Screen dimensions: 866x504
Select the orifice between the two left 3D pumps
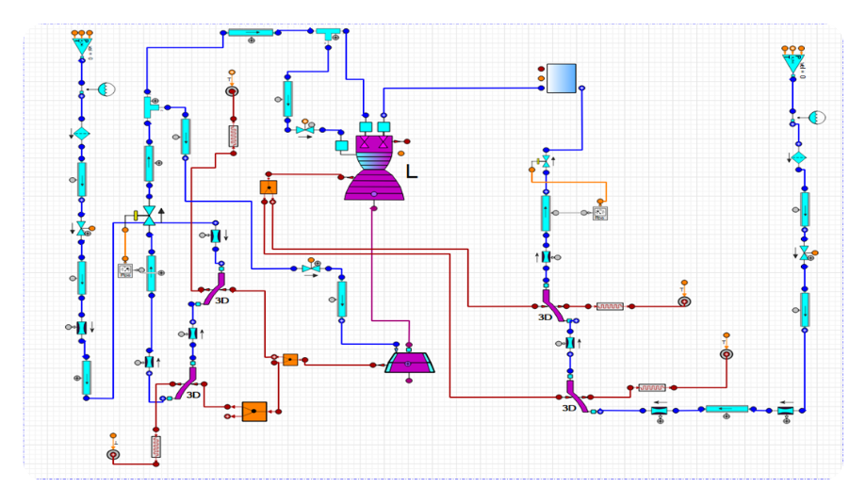click(x=193, y=333)
